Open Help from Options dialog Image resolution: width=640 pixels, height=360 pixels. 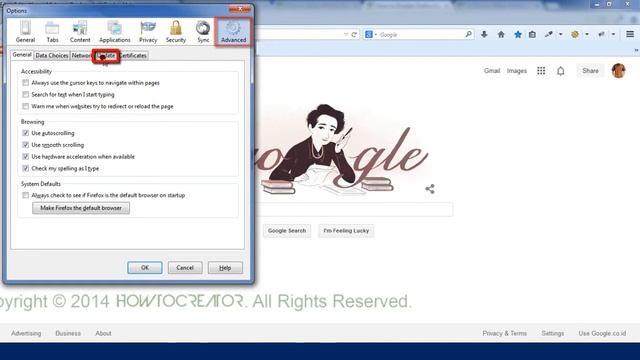[225, 268]
